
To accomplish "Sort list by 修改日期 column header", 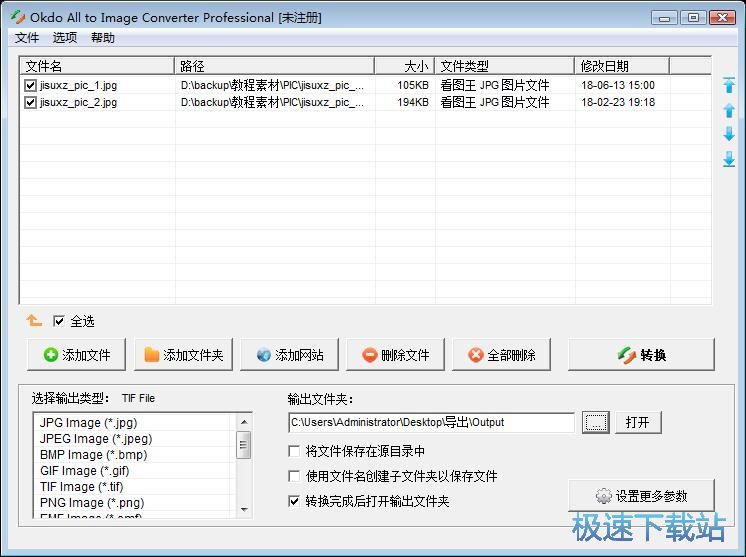I will coord(622,66).
